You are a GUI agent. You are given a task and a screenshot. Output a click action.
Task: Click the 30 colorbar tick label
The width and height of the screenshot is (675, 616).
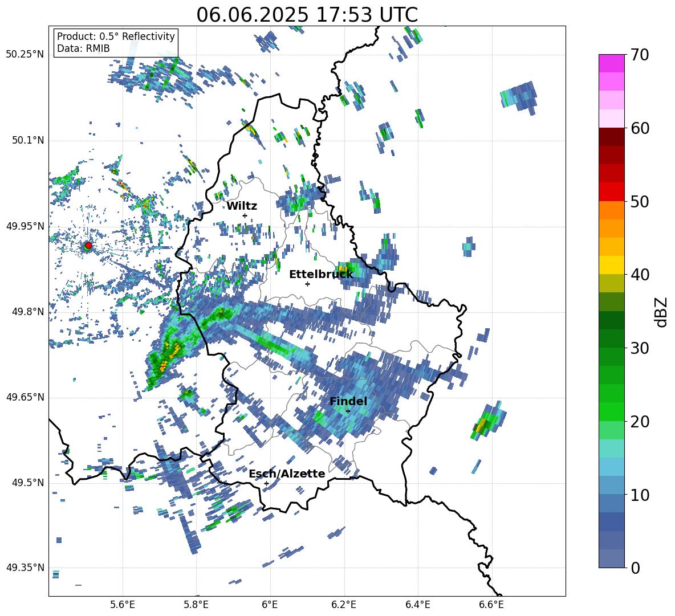(x=640, y=348)
